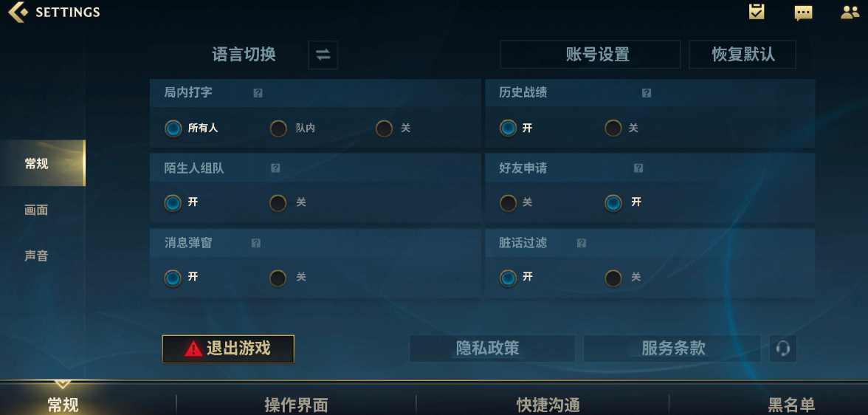Show help for 局内打字 question icon
This screenshot has height=415, width=868.
coord(258,93)
